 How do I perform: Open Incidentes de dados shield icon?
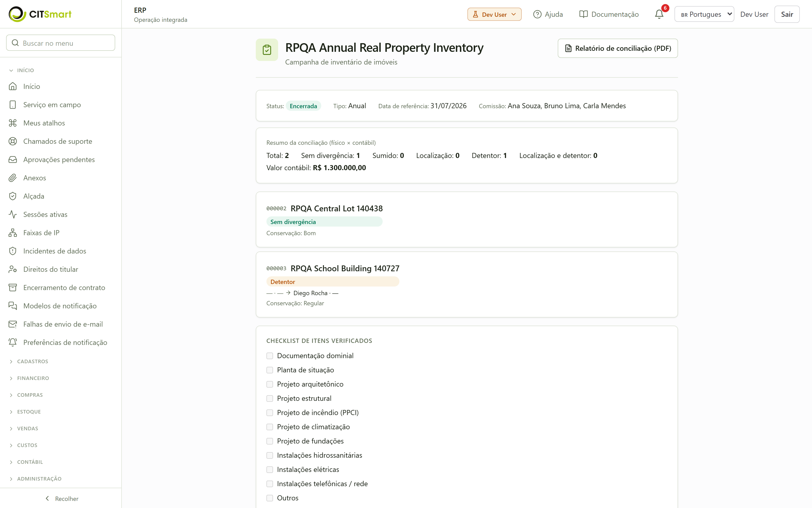[13, 251]
